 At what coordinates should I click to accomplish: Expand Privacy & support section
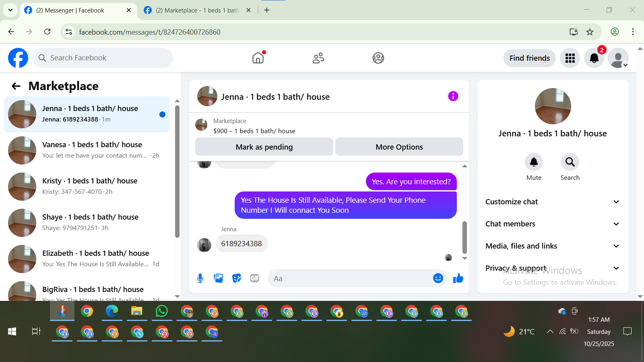(x=552, y=268)
